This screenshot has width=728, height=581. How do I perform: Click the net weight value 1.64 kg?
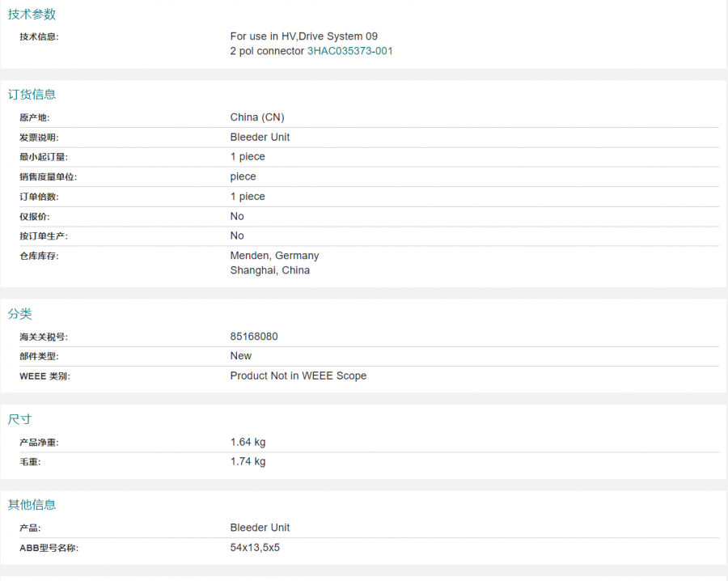[x=248, y=442]
